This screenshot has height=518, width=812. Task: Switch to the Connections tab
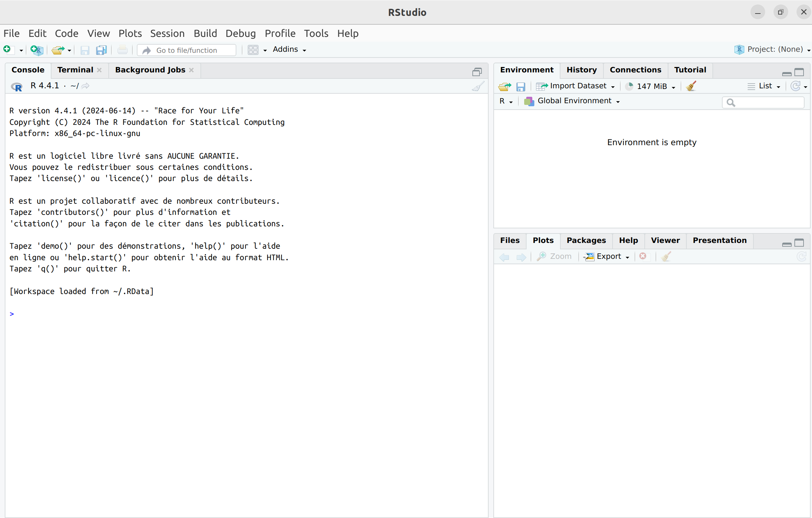click(x=635, y=70)
